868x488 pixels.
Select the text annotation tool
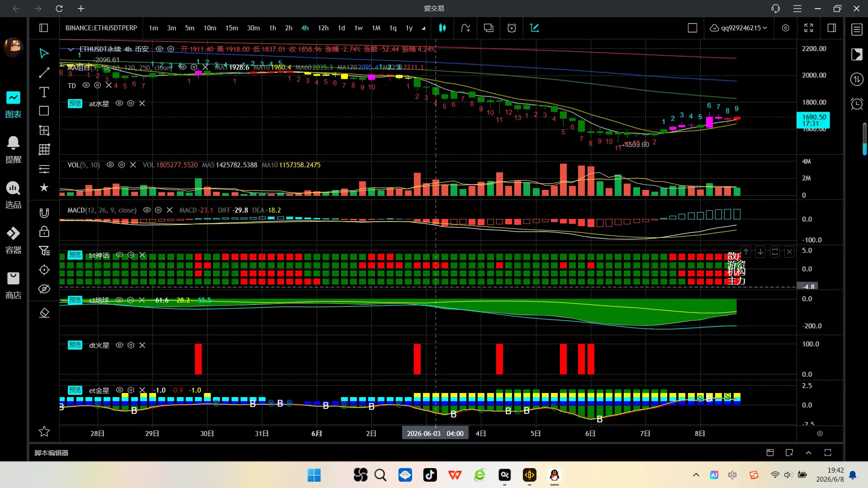[x=44, y=92]
